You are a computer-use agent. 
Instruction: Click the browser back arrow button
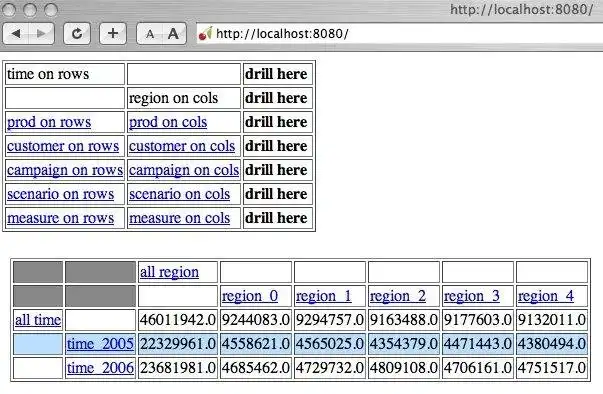click(x=16, y=34)
